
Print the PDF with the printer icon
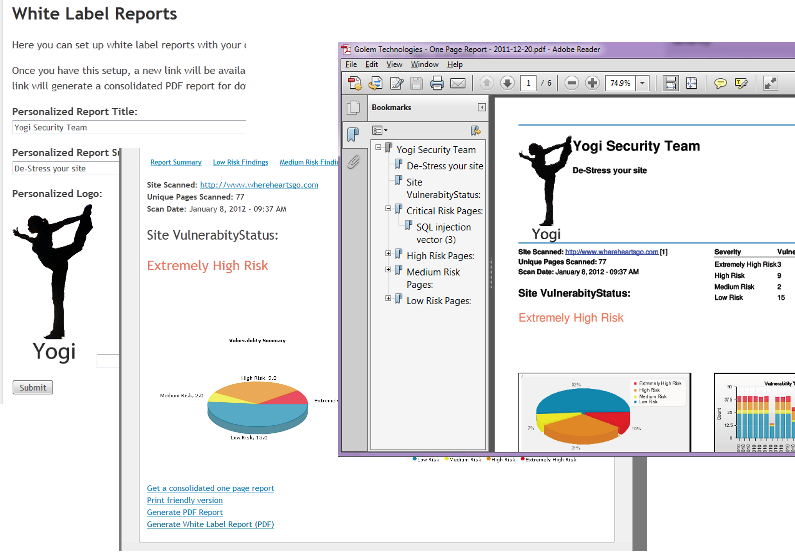(x=437, y=83)
